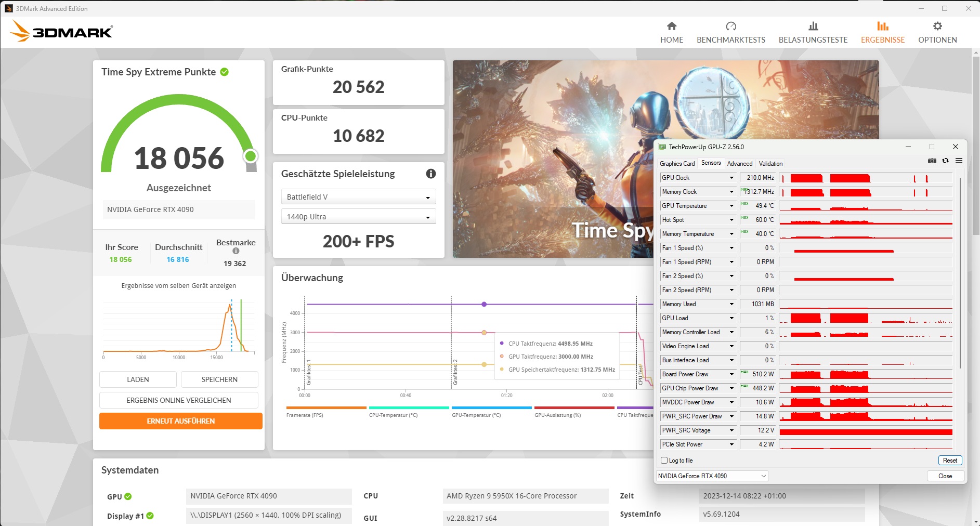The image size is (980, 526).
Task: Click the Grafik-Punkte value 20 562
Action: click(359, 87)
